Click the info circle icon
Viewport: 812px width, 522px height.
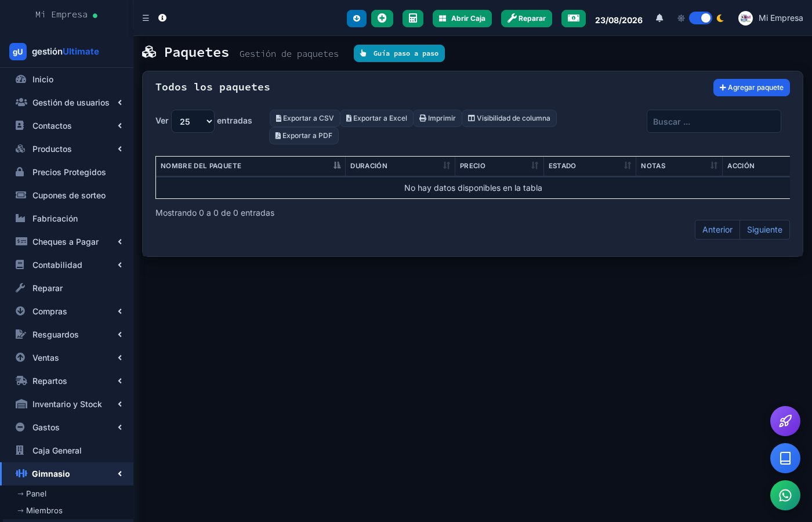coord(162,18)
